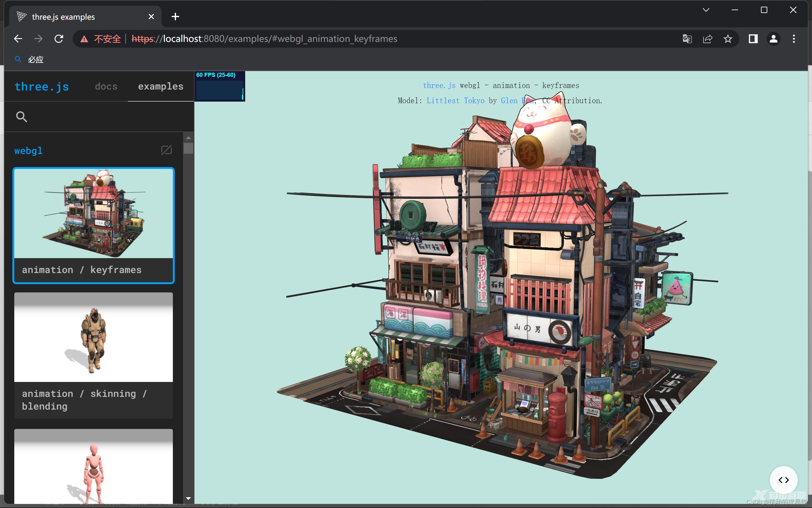Open the Littlest Tokyo model link

pos(455,100)
